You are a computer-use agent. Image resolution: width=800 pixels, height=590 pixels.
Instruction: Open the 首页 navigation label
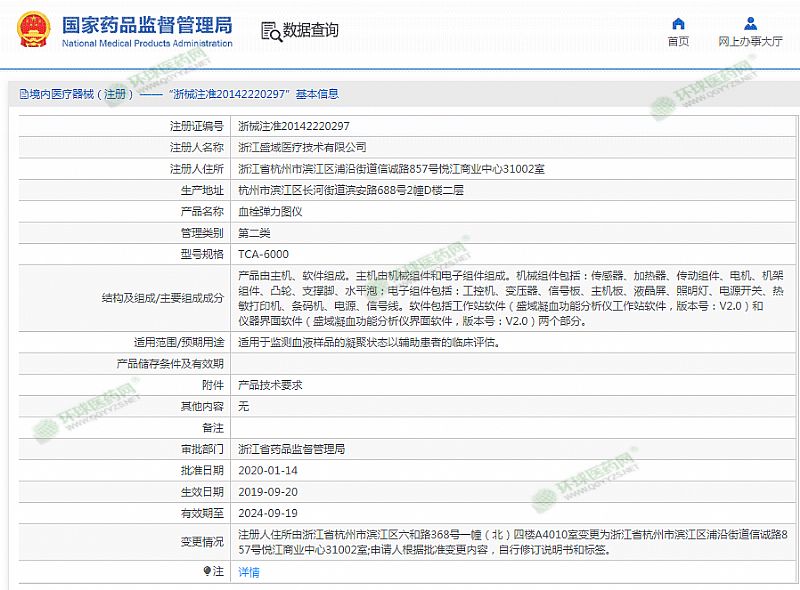tap(678, 42)
